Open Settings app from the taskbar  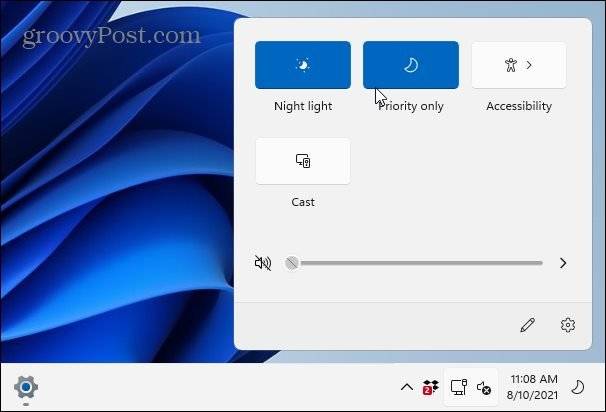point(26,387)
